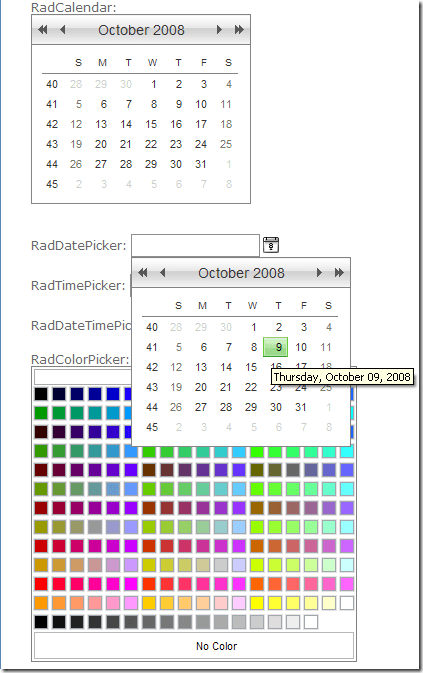This screenshot has width=423, height=673.
Task: Pick Saturday October 18 in RadCalendar
Action: (x=226, y=124)
